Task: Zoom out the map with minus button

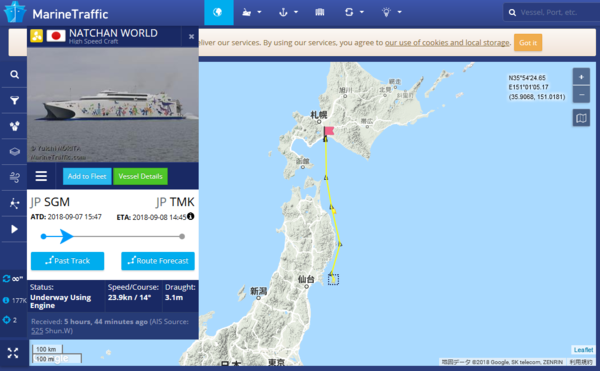Action: pos(581,94)
